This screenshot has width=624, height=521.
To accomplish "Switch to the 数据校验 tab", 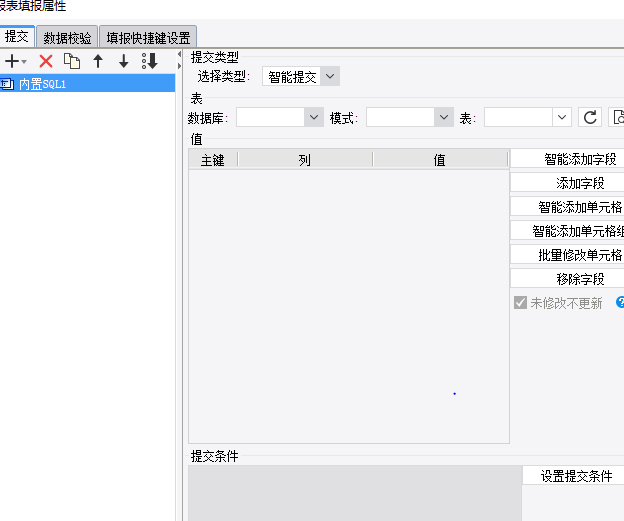I will coord(67,38).
